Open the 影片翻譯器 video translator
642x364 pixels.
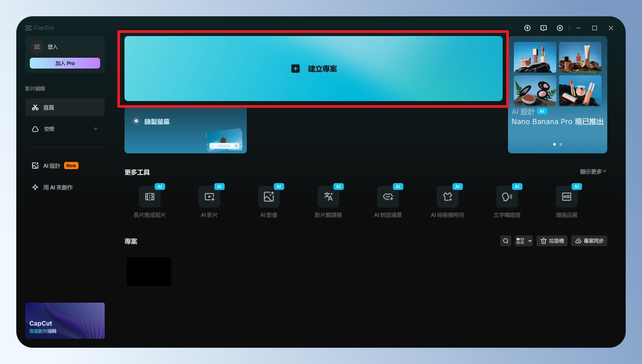click(328, 197)
